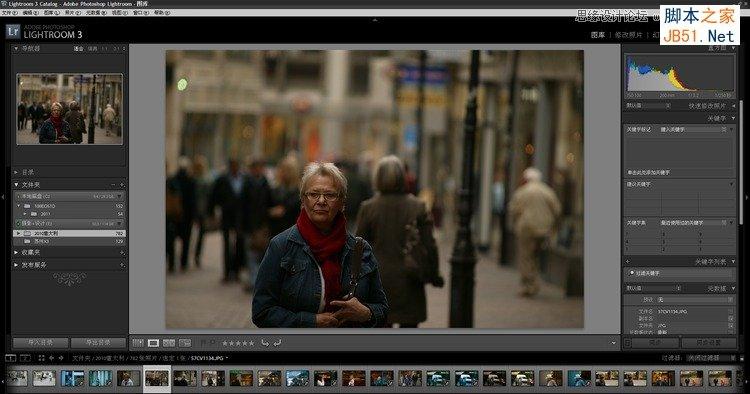Expand the 快速修改照片 panel
The width and height of the screenshot is (750, 394).
pyautogui.click(x=733, y=106)
